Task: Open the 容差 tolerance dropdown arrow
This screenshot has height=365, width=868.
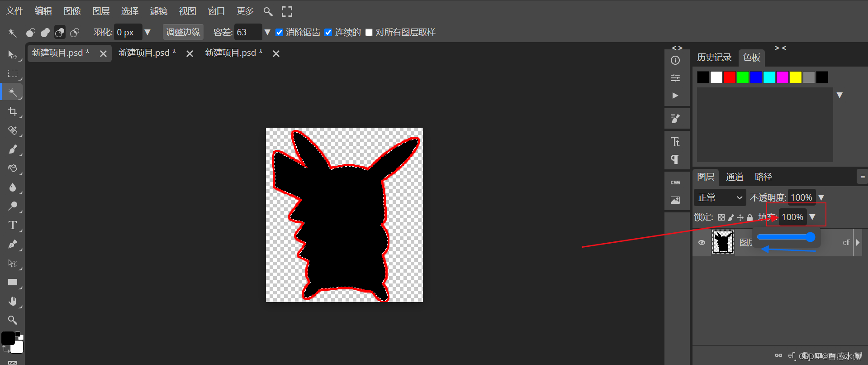Action: point(267,32)
